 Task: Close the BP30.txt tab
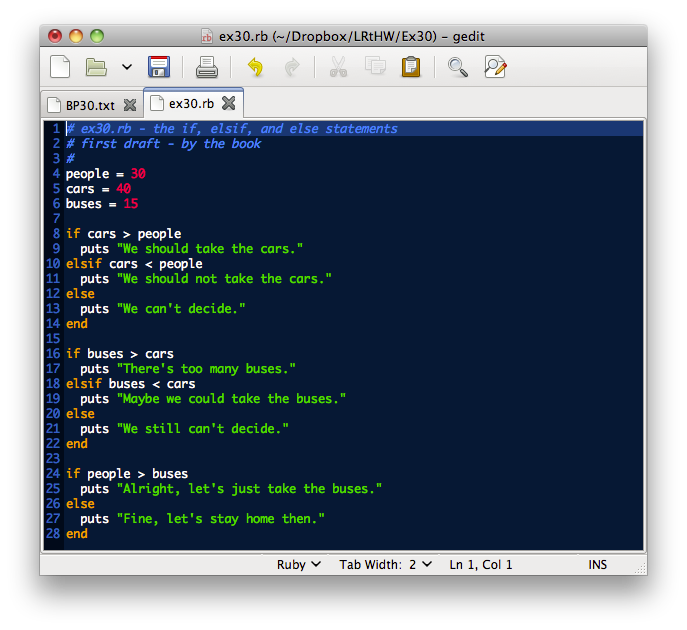point(130,104)
